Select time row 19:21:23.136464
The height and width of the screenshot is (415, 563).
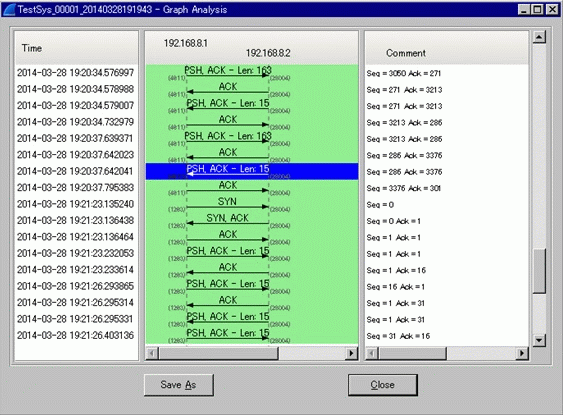click(x=75, y=237)
